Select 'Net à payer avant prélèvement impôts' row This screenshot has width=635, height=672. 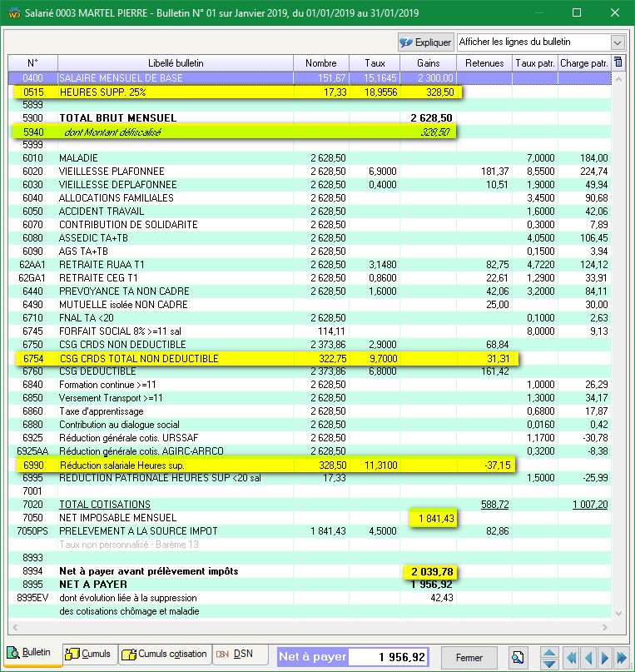click(x=310, y=571)
